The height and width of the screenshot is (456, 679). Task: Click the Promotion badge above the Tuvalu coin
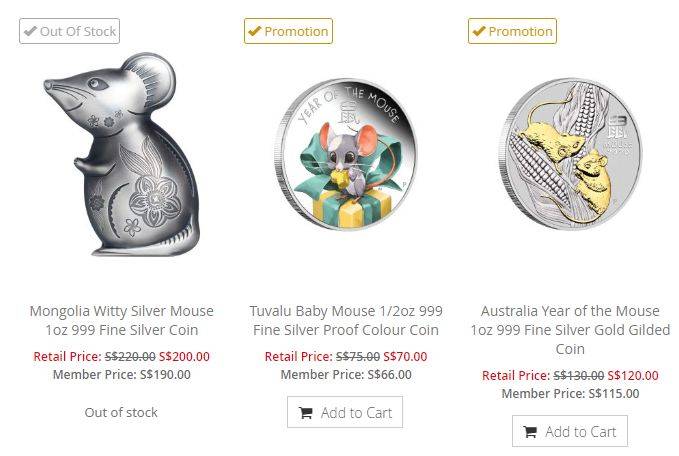pos(288,31)
